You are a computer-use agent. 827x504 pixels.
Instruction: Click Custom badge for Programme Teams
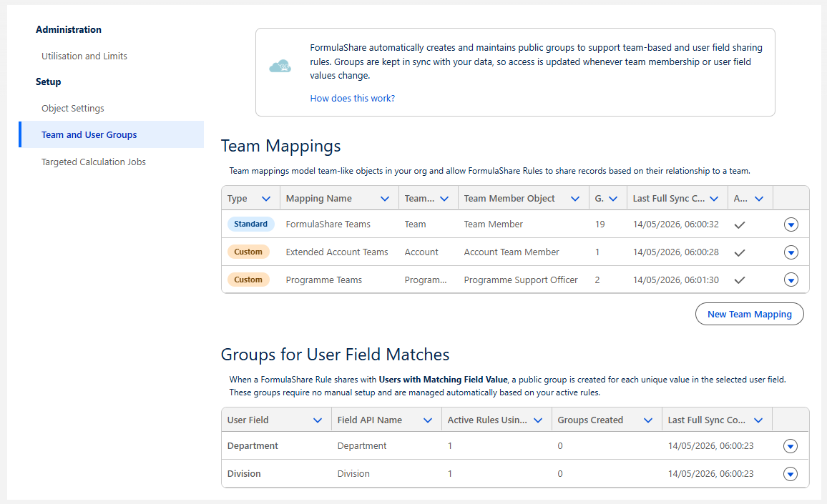point(248,280)
